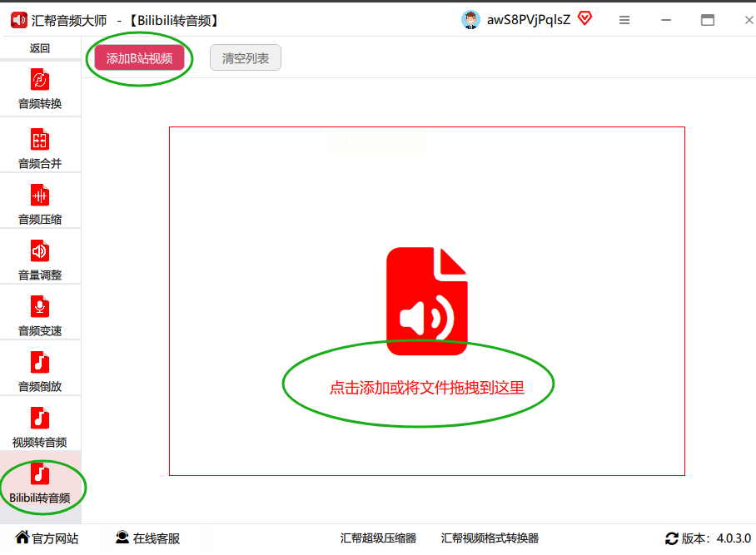Click the red VIP diamond badge
Screen dimensions: 756x555
[x=584, y=19]
